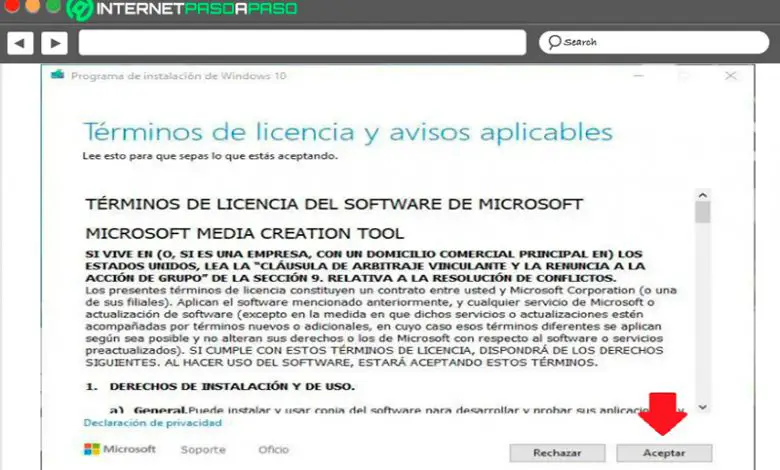Click the back arrow navigation button
Viewport: 780px width, 470px height.
pos(20,43)
